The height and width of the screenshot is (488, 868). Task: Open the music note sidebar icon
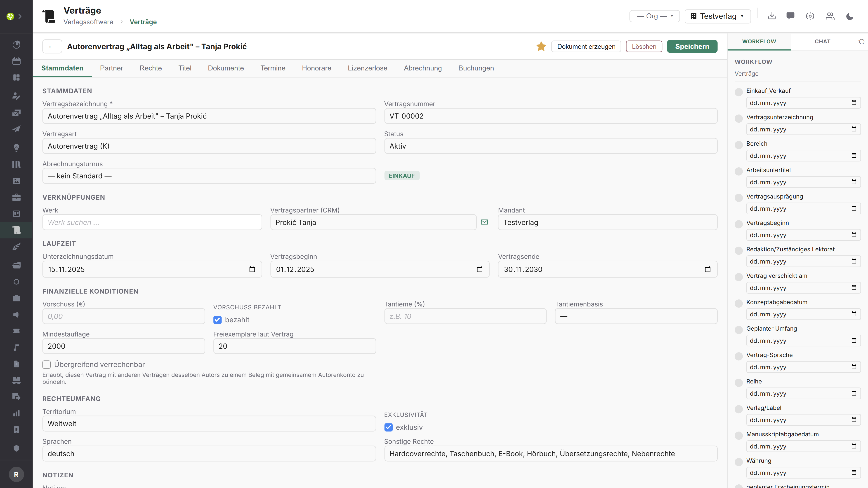16,348
